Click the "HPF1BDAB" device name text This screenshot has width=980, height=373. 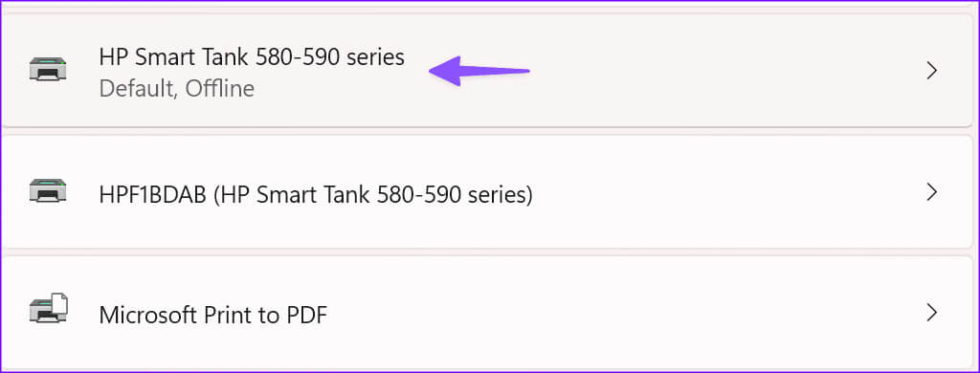point(153,195)
